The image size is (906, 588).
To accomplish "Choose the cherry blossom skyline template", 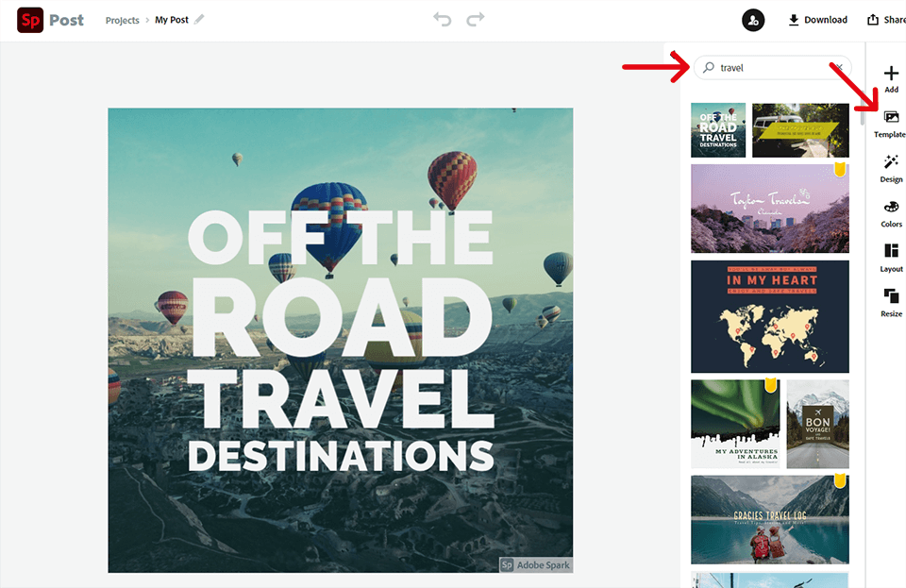I will point(770,209).
